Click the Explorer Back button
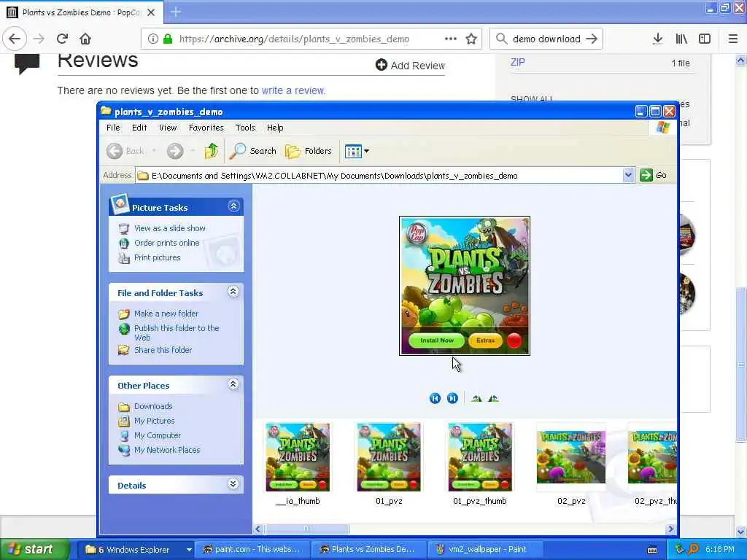Viewport: 747px width, 560px height. coord(125,151)
